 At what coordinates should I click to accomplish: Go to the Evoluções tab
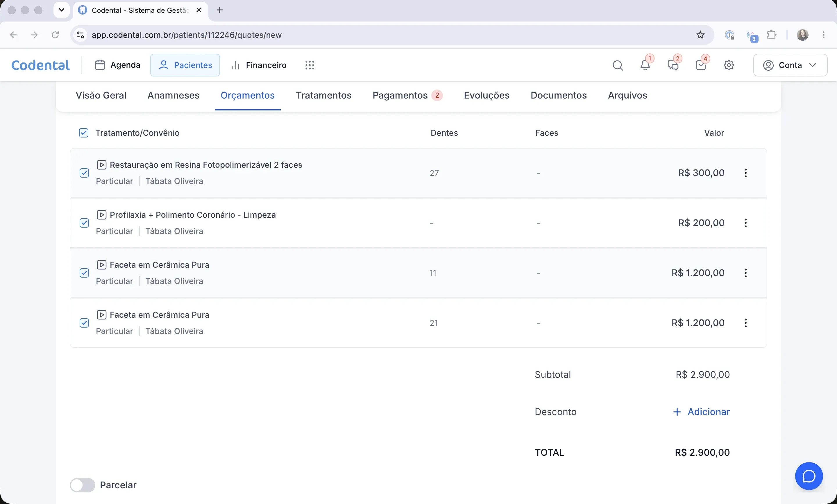tap(487, 95)
